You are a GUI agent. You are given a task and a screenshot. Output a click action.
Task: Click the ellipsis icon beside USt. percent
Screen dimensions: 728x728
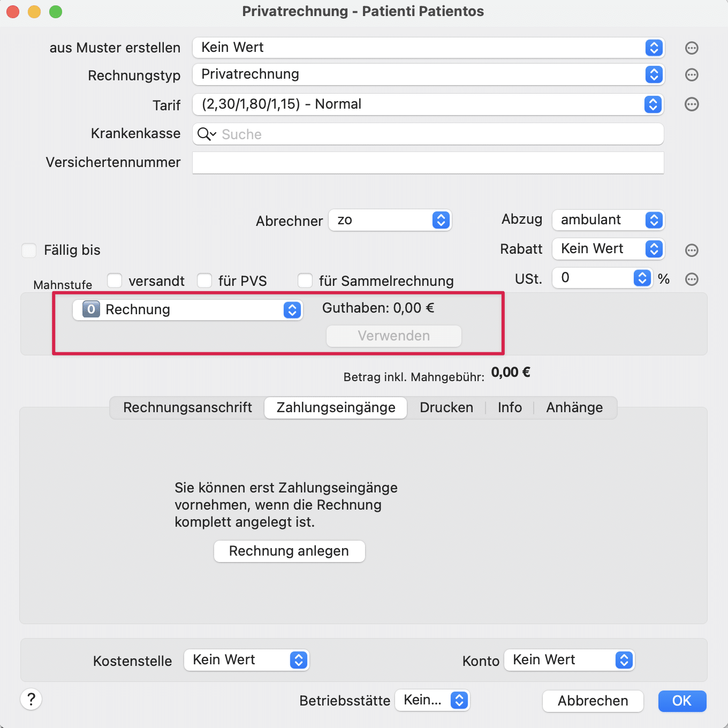[x=692, y=279]
